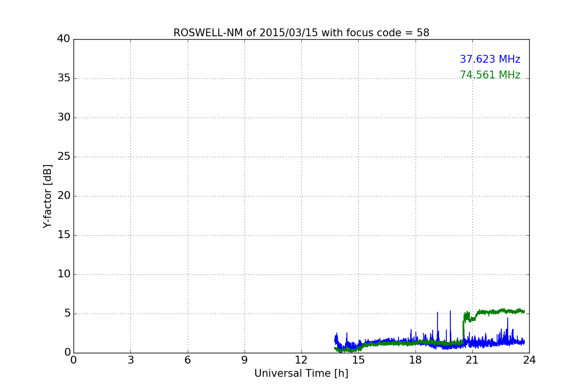Click the y-axis tick label '30'
Screen dimensions: 588x392
(64, 118)
